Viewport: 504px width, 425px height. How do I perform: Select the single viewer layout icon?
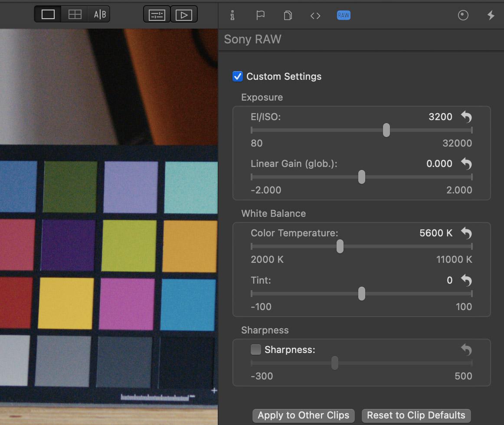pyautogui.click(x=48, y=14)
